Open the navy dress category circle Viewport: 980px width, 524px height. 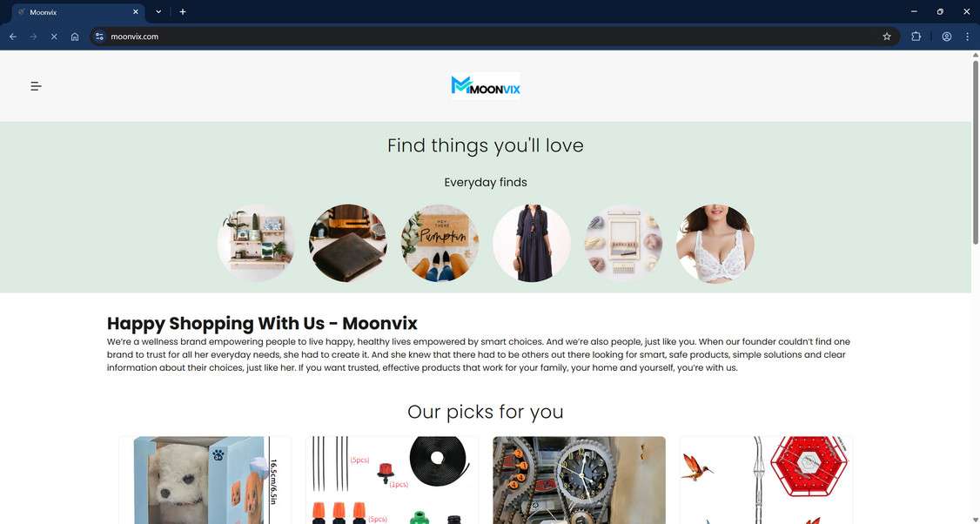click(x=531, y=243)
